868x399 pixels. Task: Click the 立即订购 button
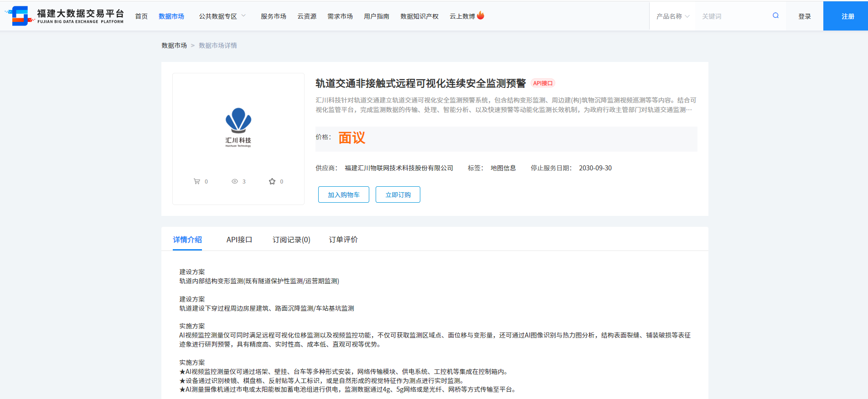tap(398, 194)
